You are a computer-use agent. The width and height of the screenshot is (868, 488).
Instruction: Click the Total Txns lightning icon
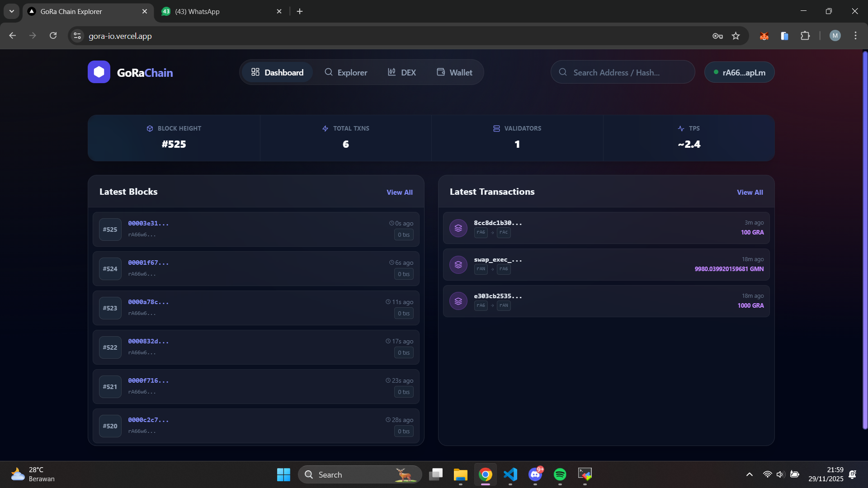pyautogui.click(x=325, y=128)
